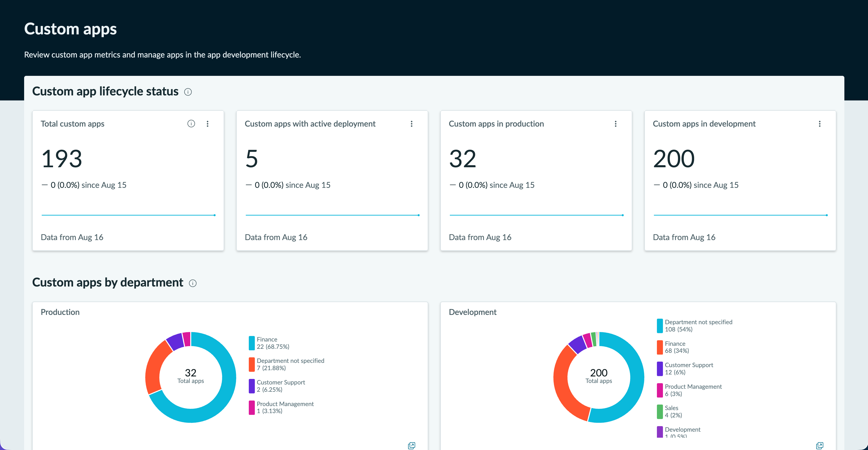
Task: Select Department not specified swatch in Production legend
Action: pyautogui.click(x=252, y=364)
